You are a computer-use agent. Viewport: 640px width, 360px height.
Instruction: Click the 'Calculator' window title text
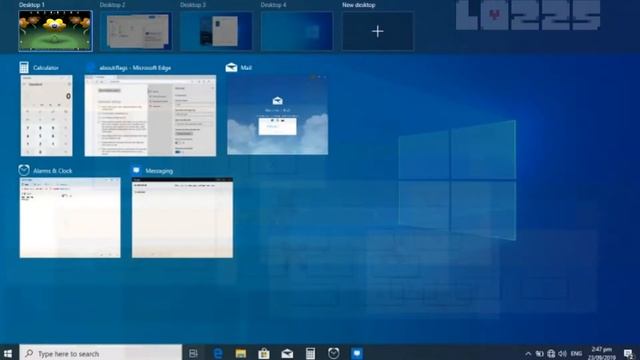coord(46,68)
